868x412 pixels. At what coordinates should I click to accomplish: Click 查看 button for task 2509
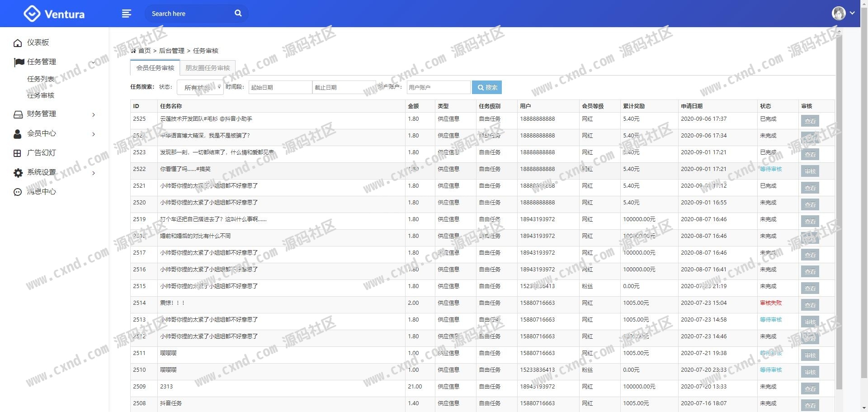pos(810,388)
